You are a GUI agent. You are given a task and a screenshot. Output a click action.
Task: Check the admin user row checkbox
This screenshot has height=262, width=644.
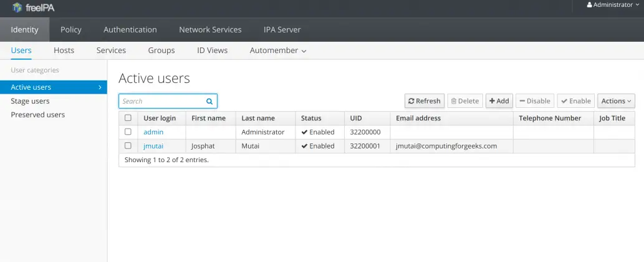(x=128, y=132)
